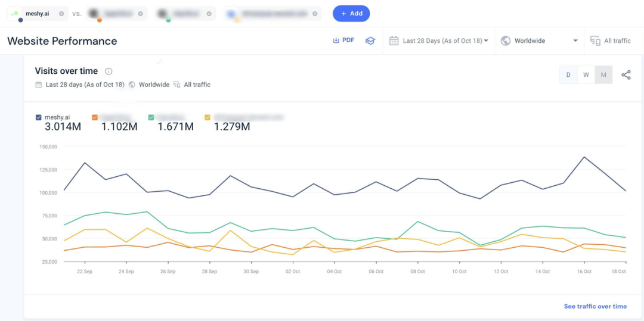Remove the orange-dot competitor chip

(140, 14)
